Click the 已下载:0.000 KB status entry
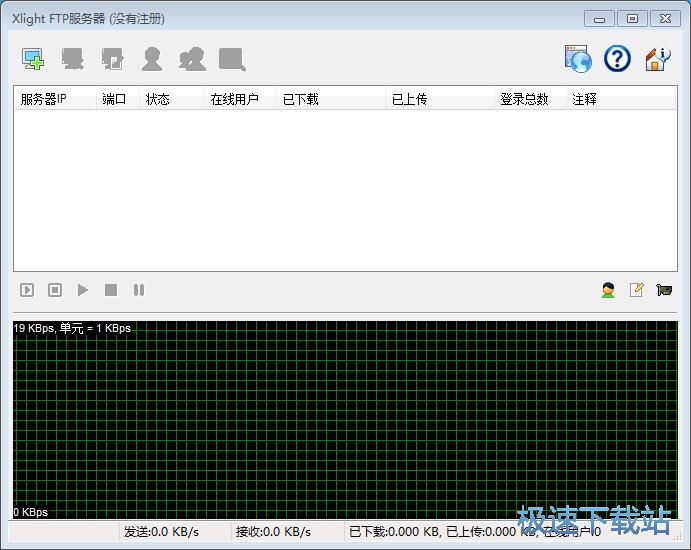691x550 pixels. pos(395,532)
